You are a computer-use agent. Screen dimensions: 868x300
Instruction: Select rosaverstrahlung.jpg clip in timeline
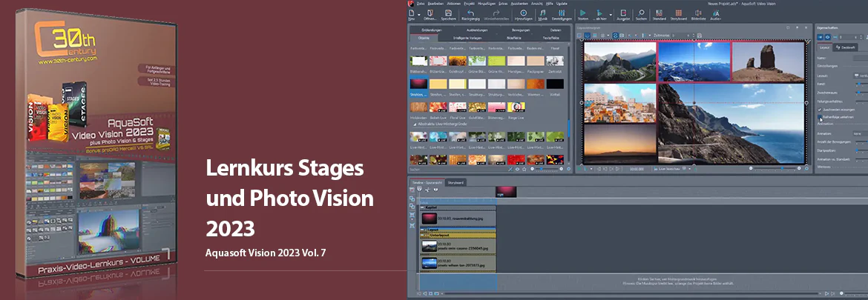click(x=458, y=219)
